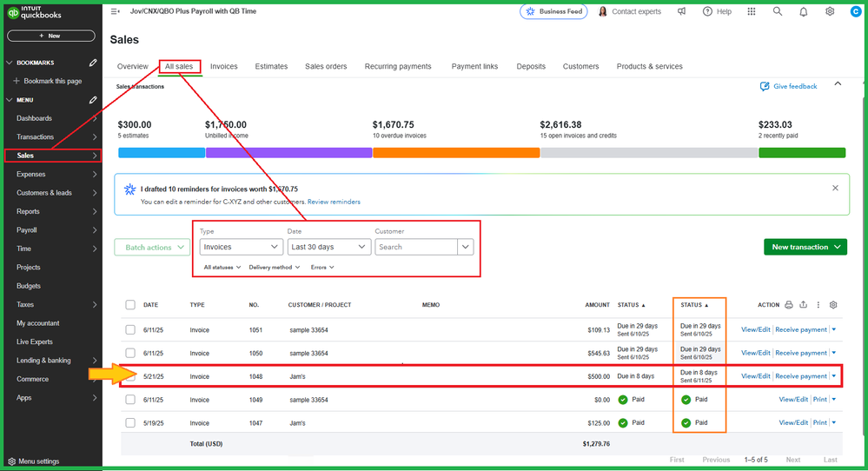This screenshot has width=868, height=471.
Task: Open notifications bell icon
Action: [803, 11]
